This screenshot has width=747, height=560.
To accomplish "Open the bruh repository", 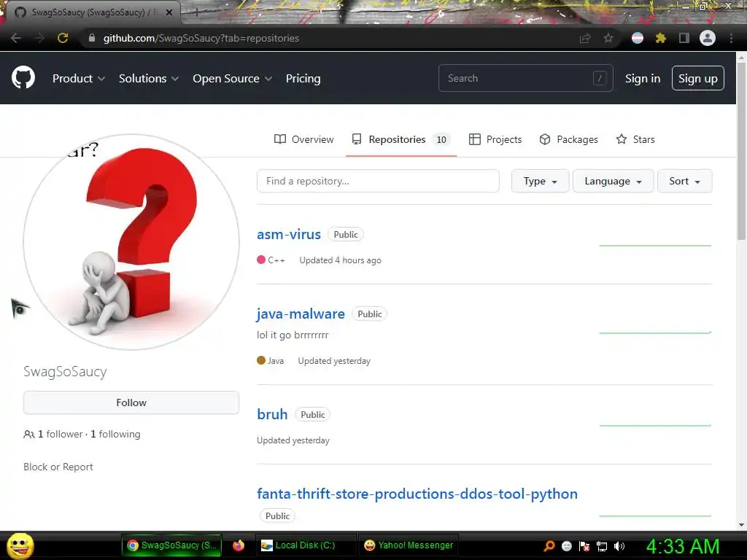I will coord(272,414).
